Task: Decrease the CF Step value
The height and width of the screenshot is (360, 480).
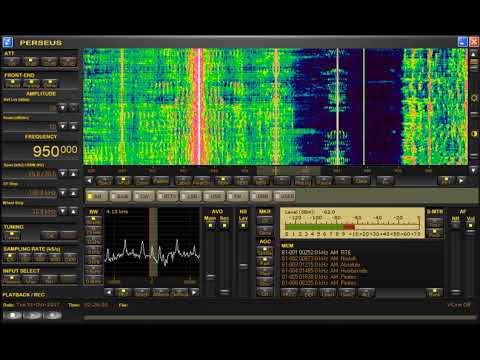Action: click(x=62, y=193)
